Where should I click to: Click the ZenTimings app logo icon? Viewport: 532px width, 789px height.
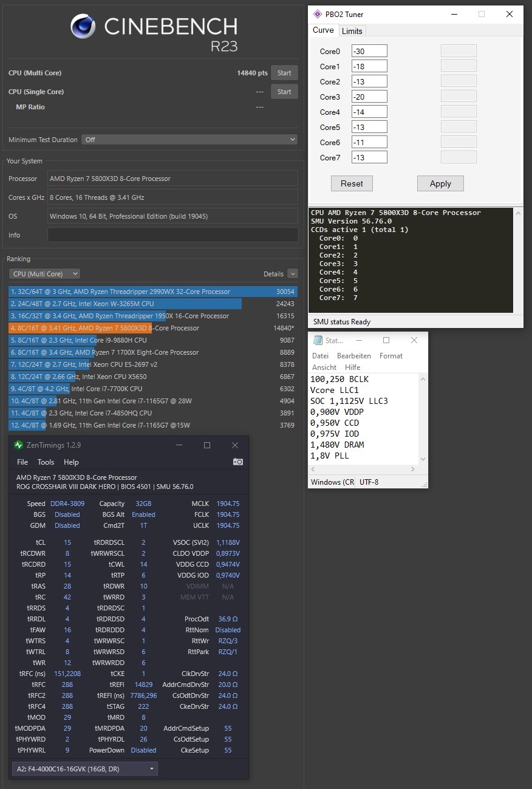coord(19,445)
